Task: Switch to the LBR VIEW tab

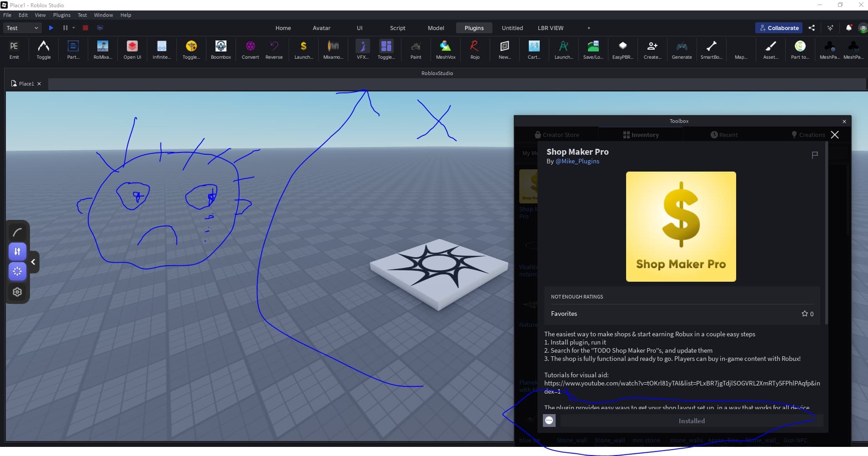Action: coord(550,28)
